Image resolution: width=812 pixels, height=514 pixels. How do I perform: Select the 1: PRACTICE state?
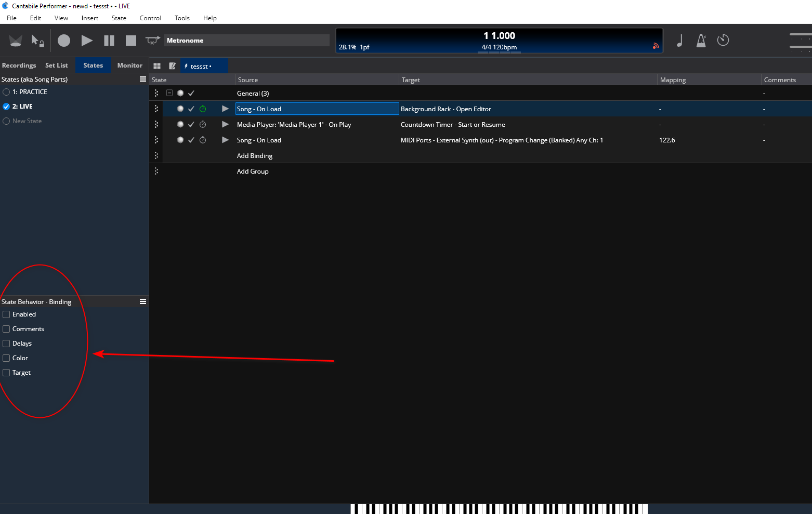point(30,92)
